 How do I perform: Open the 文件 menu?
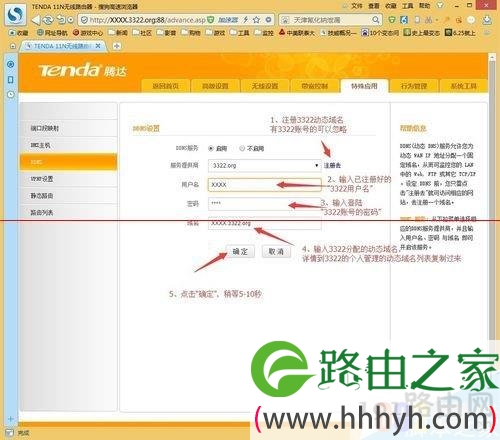point(357,6)
